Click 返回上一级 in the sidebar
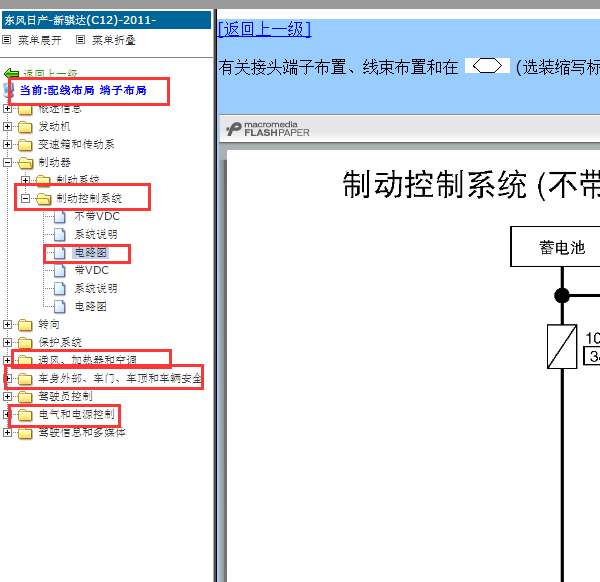This screenshot has height=582, width=600. click(50, 73)
